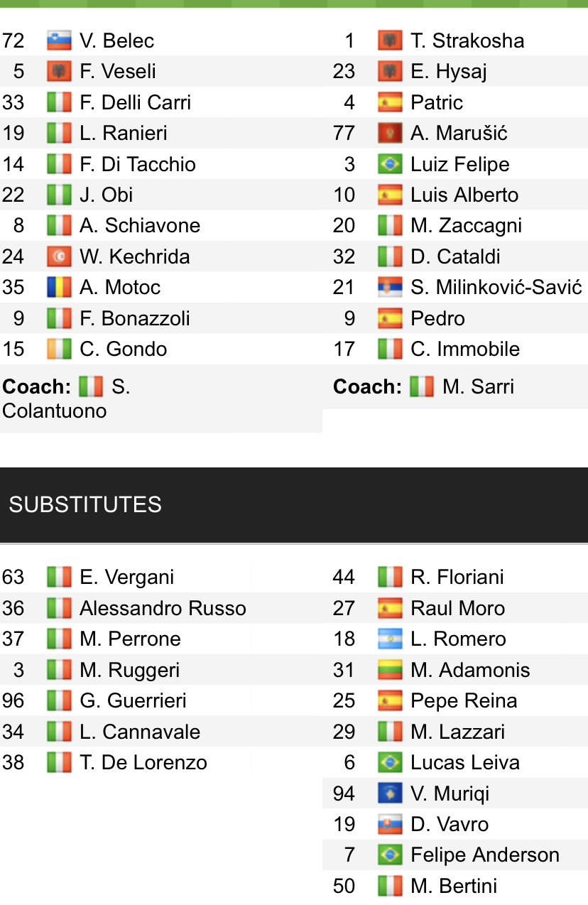Open F. Bonazzoli's player page
Image resolution: width=588 pixels, height=905 pixels.
(x=134, y=318)
